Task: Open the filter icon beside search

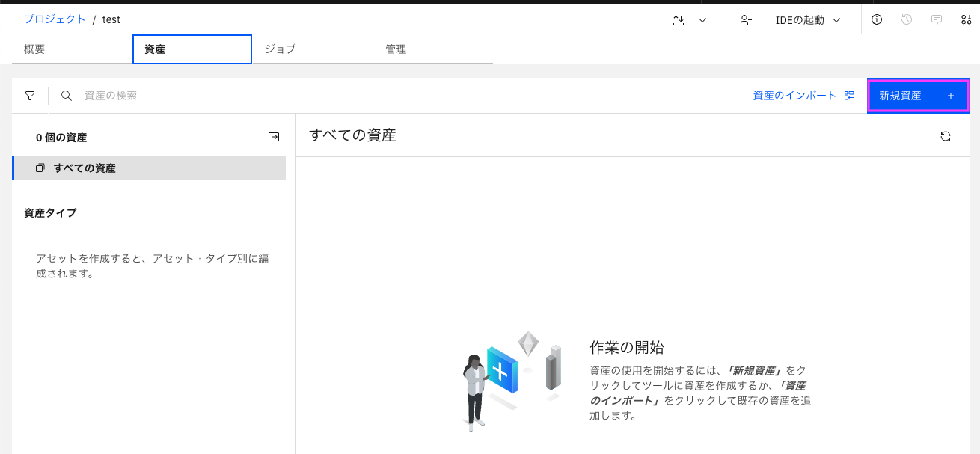Action: coord(30,96)
